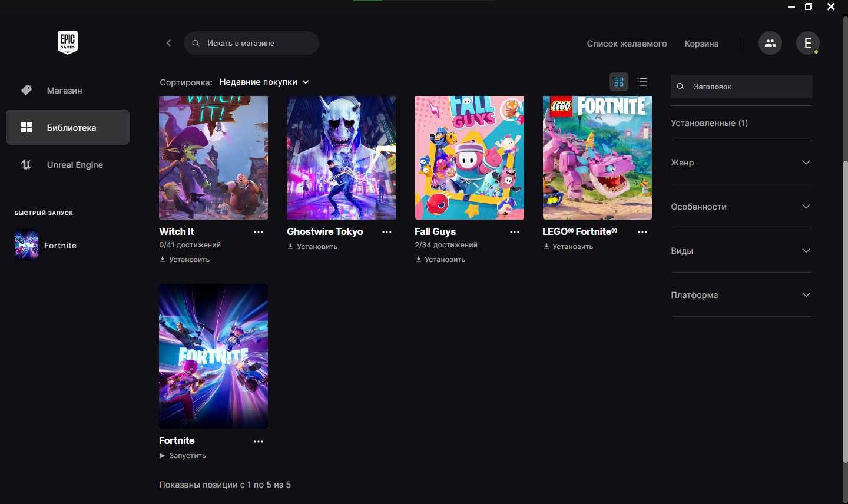Click 0/41 достижений under Witch It
The height and width of the screenshot is (504, 848).
[x=190, y=245]
